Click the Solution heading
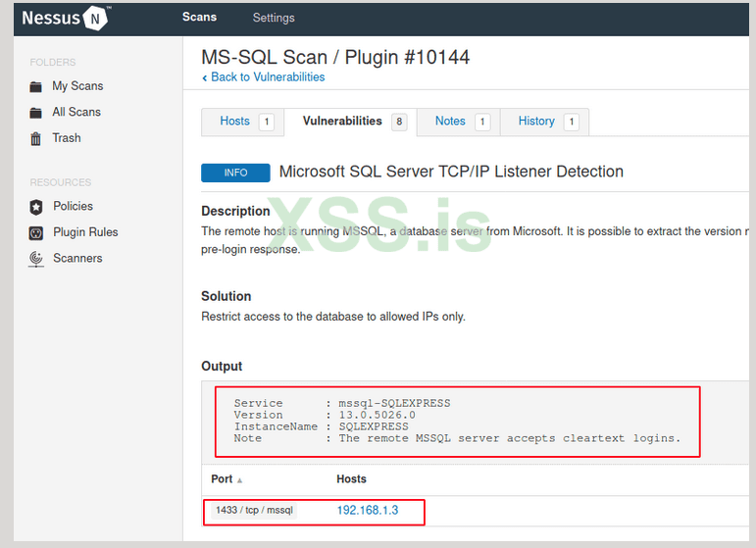The width and height of the screenshot is (756, 548). 227,296
